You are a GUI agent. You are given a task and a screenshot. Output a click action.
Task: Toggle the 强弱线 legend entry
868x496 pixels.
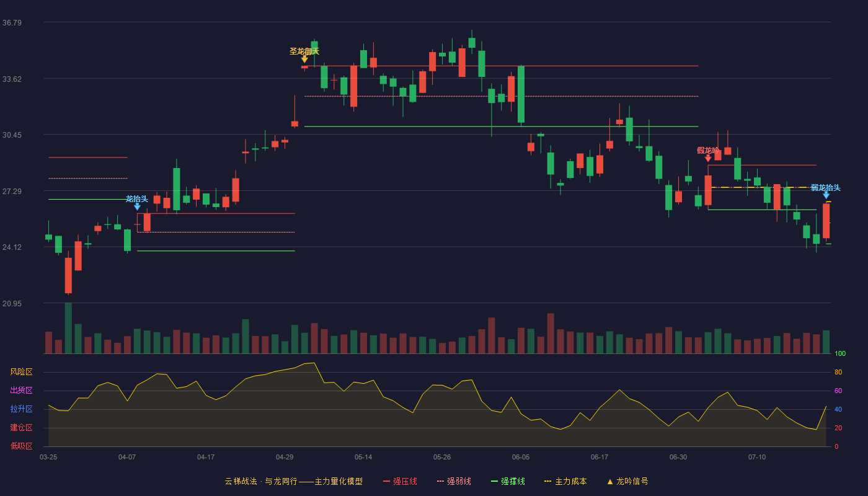pyautogui.click(x=454, y=481)
